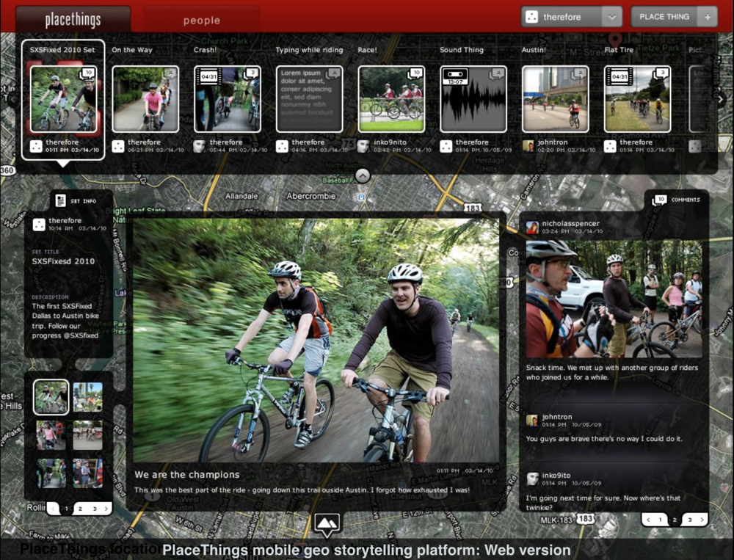Collapse the thumbnail strip with the up chevron
Screen dimensions: 734x560
363,175
